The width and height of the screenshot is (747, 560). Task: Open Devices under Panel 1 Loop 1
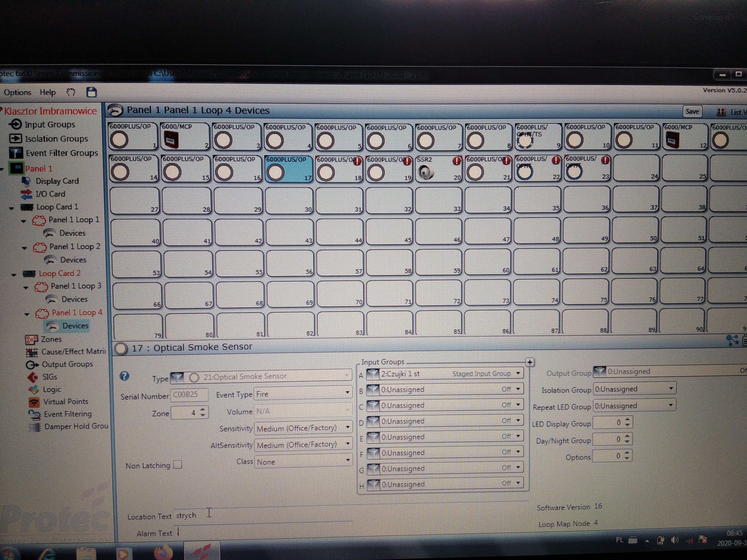[72, 233]
